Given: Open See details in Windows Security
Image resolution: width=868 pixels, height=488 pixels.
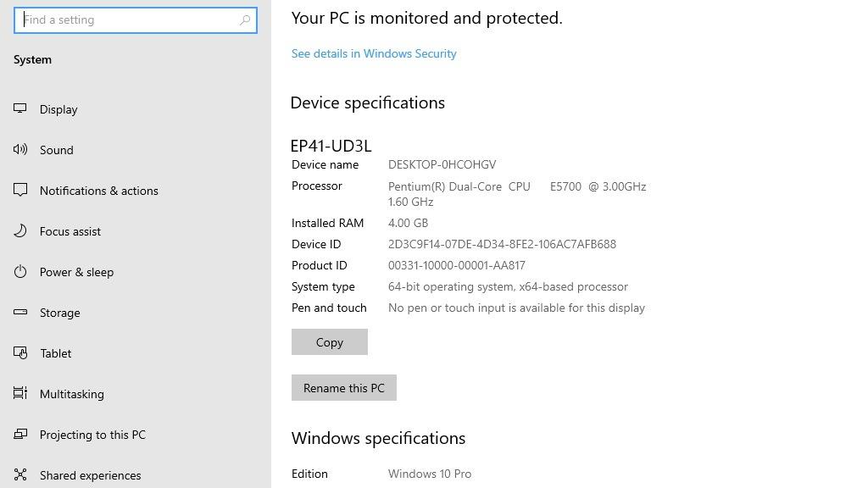Looking at the screenshot, I should point(374,53).
